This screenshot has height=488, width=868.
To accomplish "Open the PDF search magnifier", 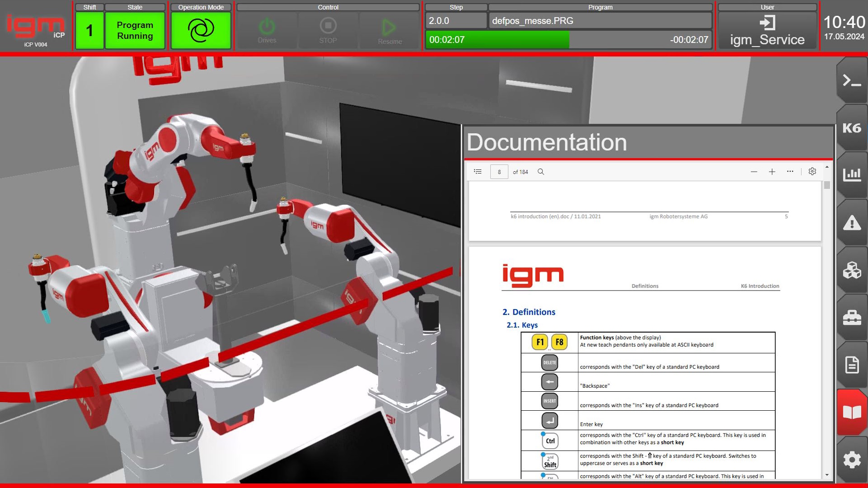I will click(540, 172).
